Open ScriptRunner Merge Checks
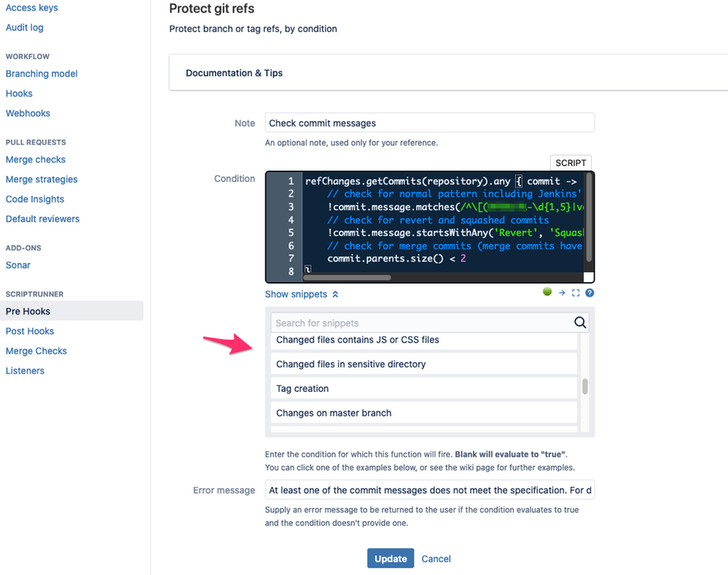The width and height of the screenshot is (728, 575). tap(36, 351)
